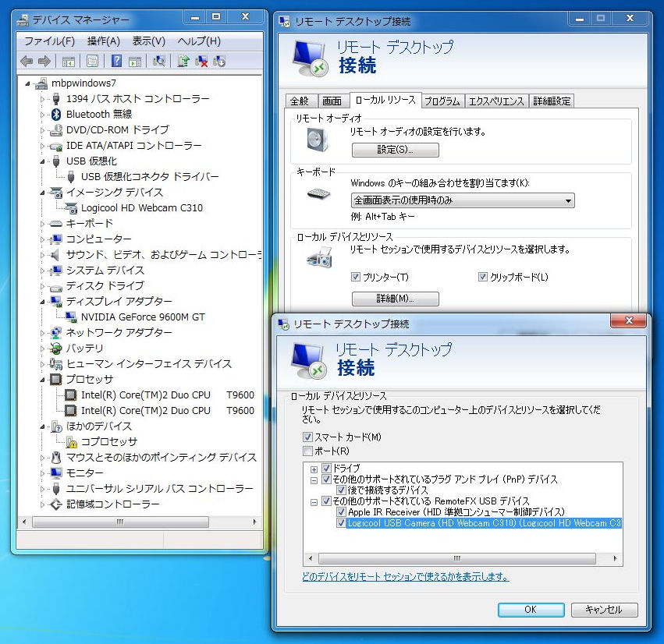The width and height of the screenshot is (664, 644).
Task: Switch to the 画面 tab
Action: (x=332, y=101)
